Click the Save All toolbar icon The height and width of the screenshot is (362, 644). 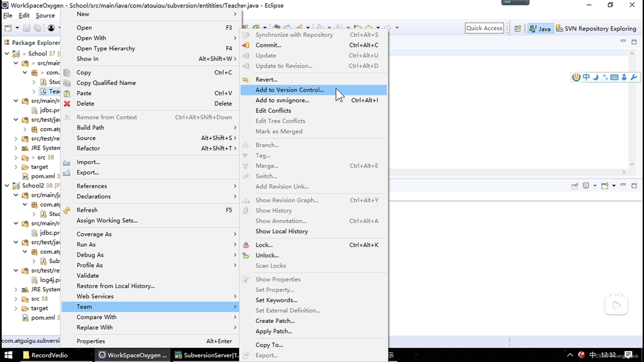pos(38,28)
